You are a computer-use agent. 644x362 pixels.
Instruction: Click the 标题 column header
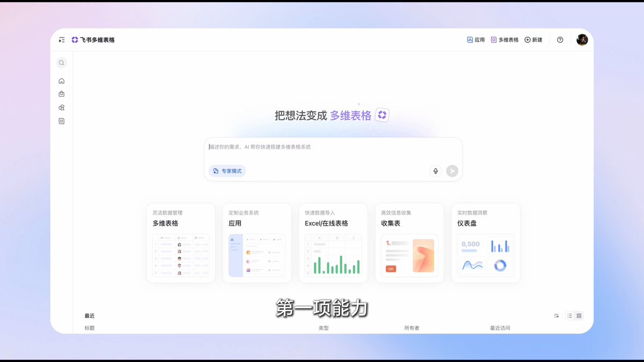(x=90, y=328)
